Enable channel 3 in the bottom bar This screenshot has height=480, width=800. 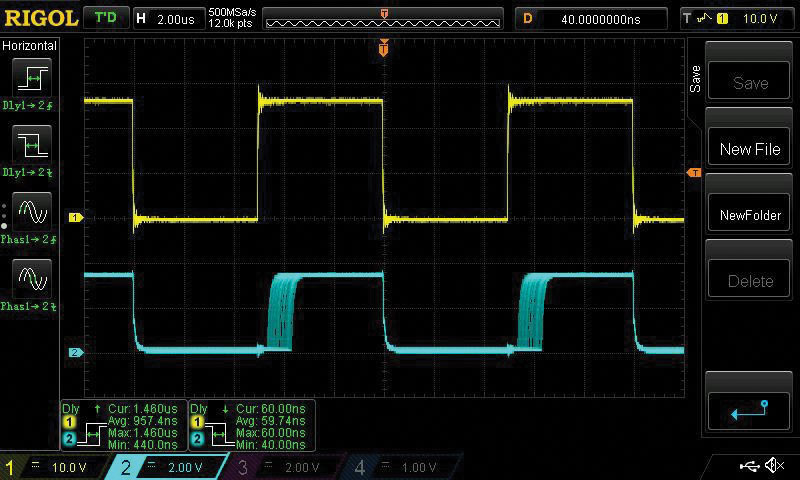287,467
